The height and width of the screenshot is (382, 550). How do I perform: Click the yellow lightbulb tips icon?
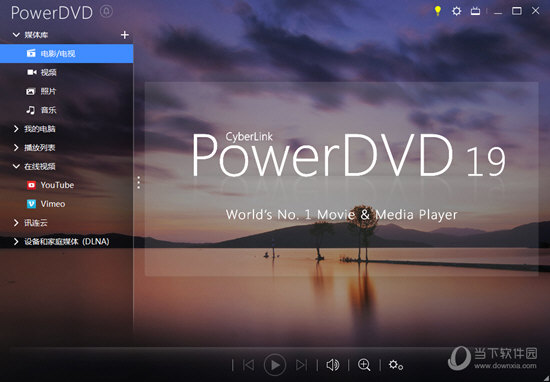[x=437, y=11]
